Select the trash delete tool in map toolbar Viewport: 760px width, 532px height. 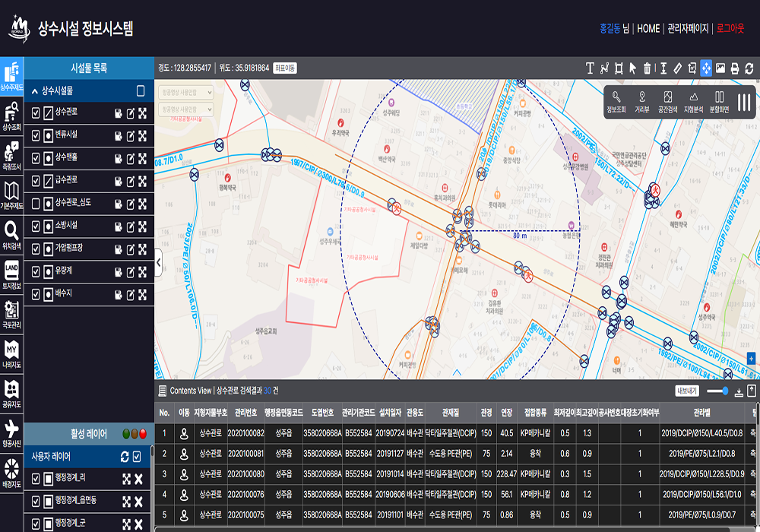[647, 68]
